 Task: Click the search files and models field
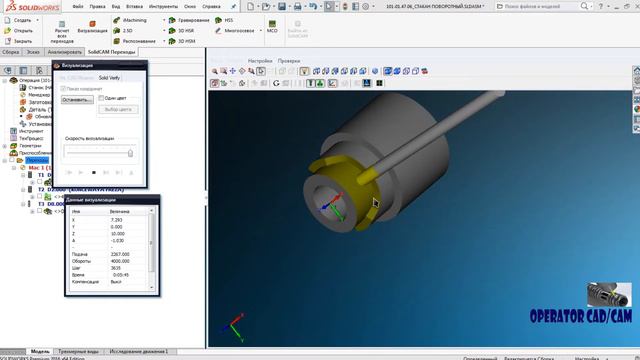tap(537, 6)
